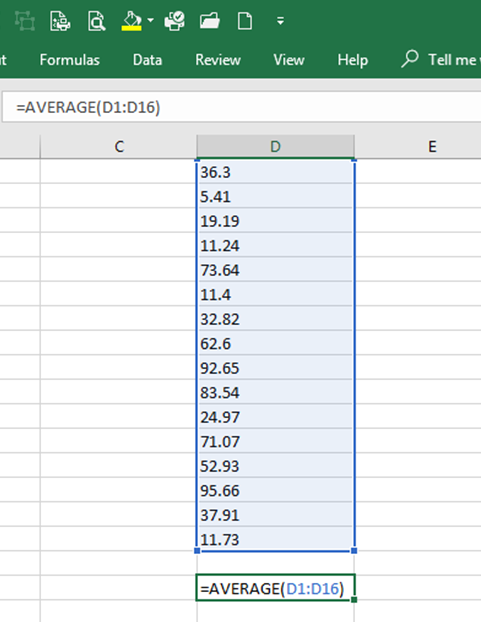This screenshot has height=622, width=481.
Task: Click cell containing 11.73
Action: click(275, 539)
